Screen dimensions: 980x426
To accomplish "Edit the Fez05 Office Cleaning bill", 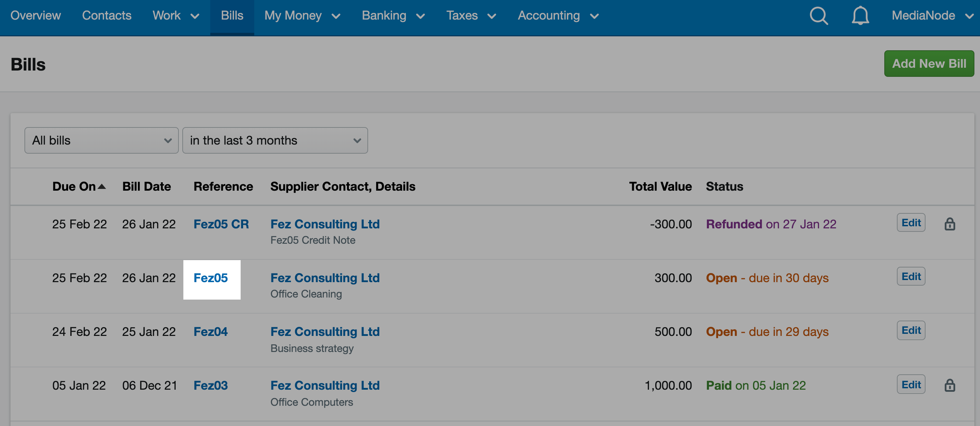I will tap(911, 277).
